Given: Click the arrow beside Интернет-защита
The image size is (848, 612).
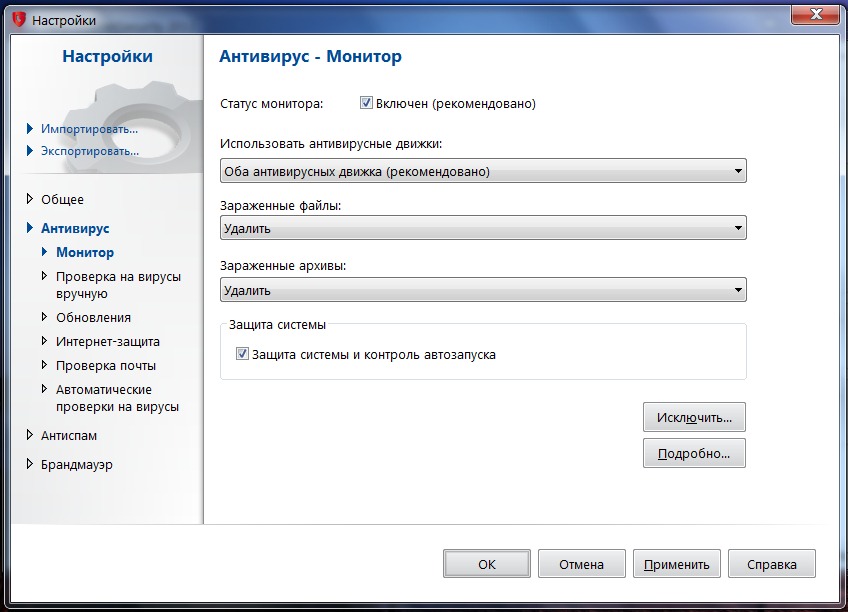Looking at the screenshot, I should pos(44,341).
